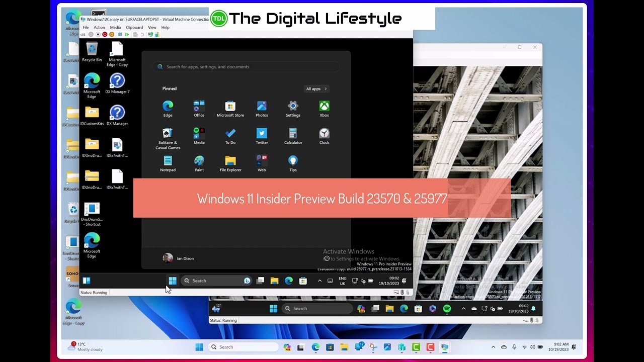The width and height of the screenshot is (644, 362).
Task: Open pinned Web app
Action: click(x=262, y=163)
